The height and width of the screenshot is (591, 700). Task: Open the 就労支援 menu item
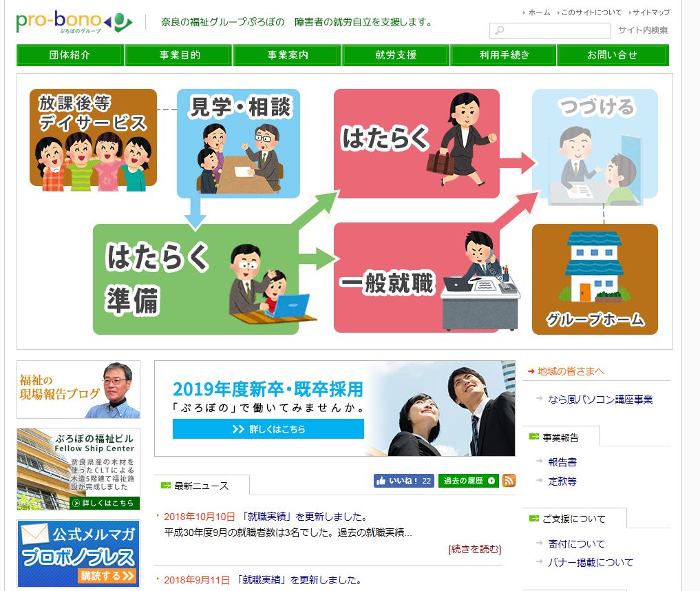click(x=396, y=55)
